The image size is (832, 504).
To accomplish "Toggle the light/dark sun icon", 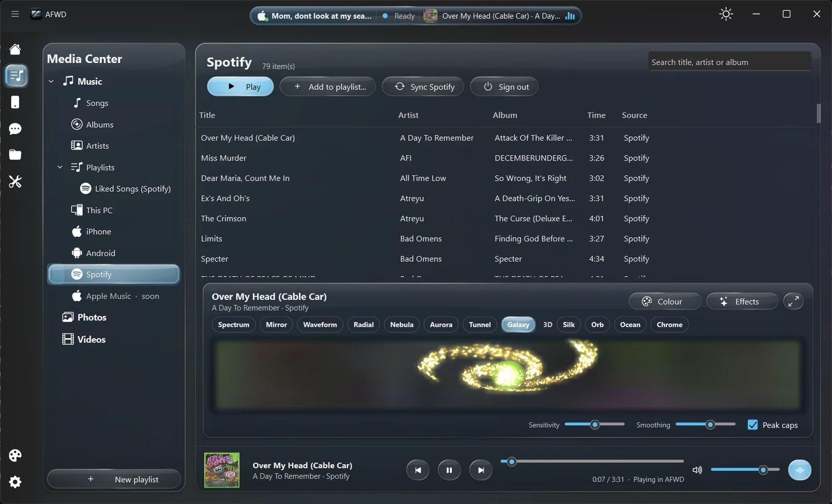I will coord(726,14).
